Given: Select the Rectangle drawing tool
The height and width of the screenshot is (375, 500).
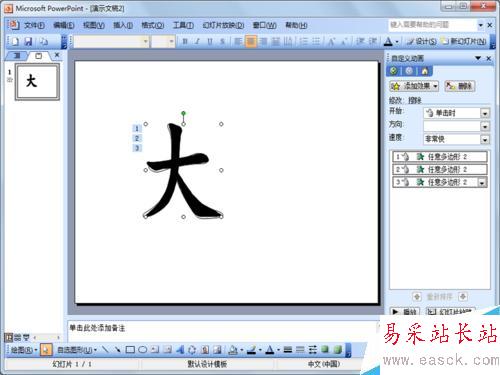Looking at the screenshot, I should pos(130,350).
